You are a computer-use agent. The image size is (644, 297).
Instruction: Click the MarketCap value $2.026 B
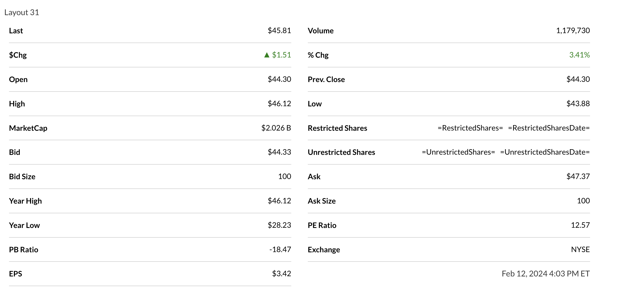(x=276, y=128)
